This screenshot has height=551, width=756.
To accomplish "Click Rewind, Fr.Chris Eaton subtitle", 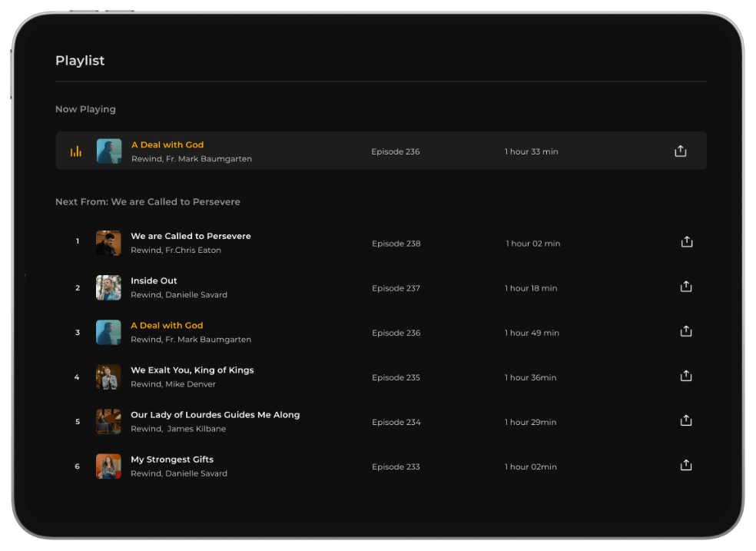I will coord(176,251).
